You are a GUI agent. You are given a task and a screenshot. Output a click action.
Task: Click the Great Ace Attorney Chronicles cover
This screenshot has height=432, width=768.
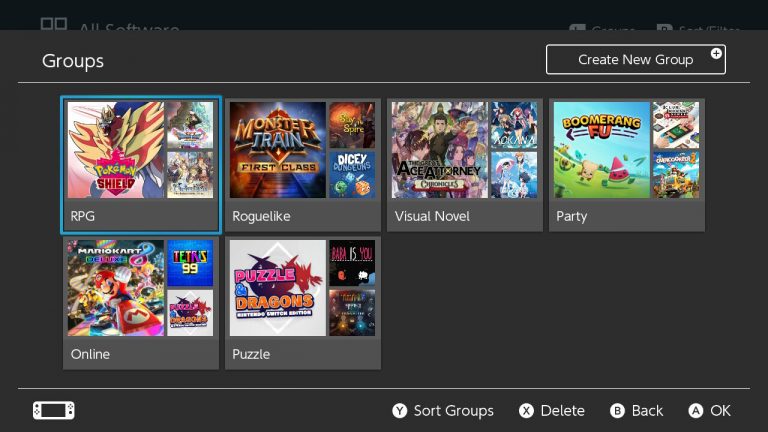pyautogui.click(x=440, y=150)
